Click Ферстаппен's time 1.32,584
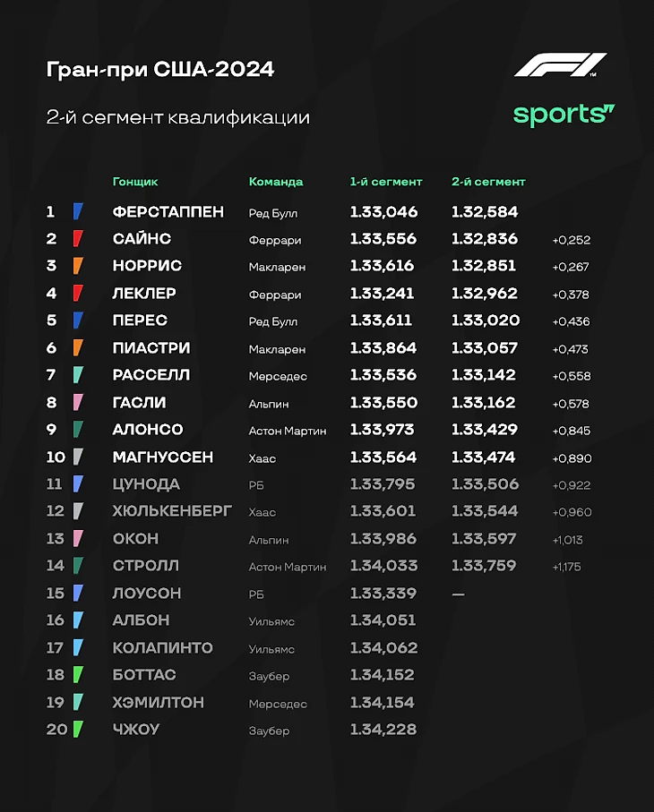 pyautogui.click(x=485, y=212)
